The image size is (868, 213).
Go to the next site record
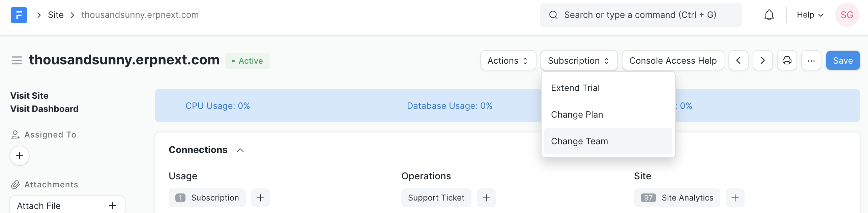tap(762, 61)
